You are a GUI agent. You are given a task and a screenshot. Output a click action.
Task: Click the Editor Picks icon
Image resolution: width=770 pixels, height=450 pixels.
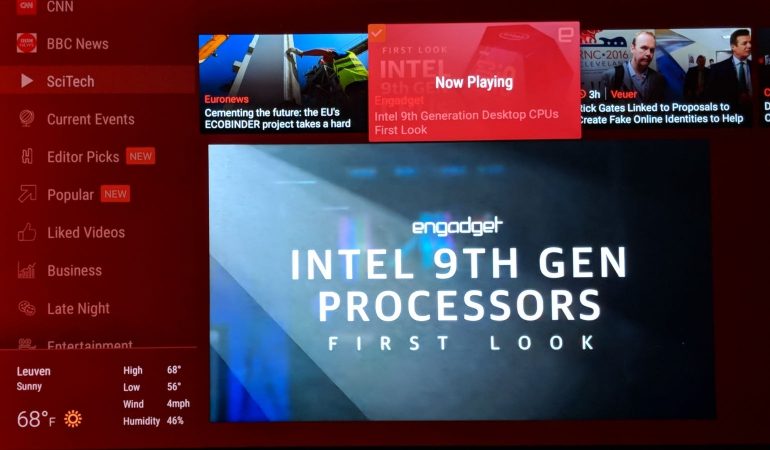(27, 157)
